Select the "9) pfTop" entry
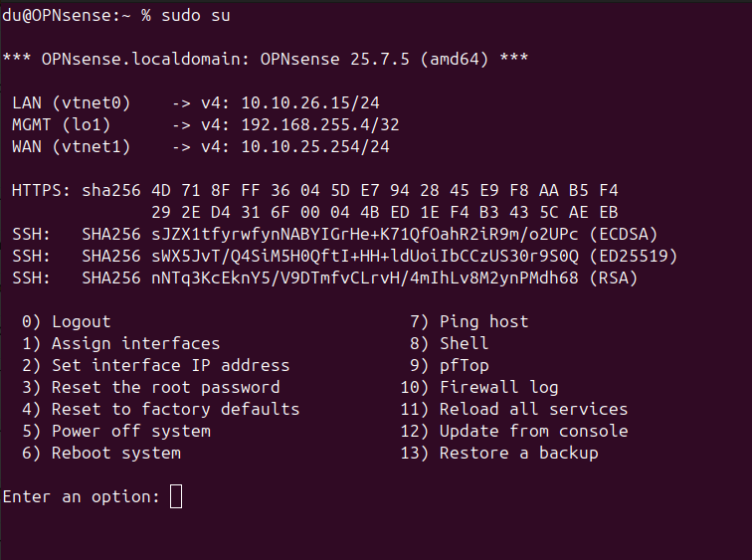752x560 pixels. [x=449, y=365]
